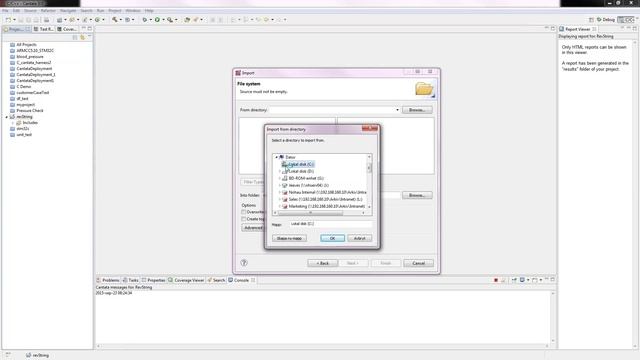Switch to the Test Runner tab
The image size is (640, 360).
tap(44, 29)
